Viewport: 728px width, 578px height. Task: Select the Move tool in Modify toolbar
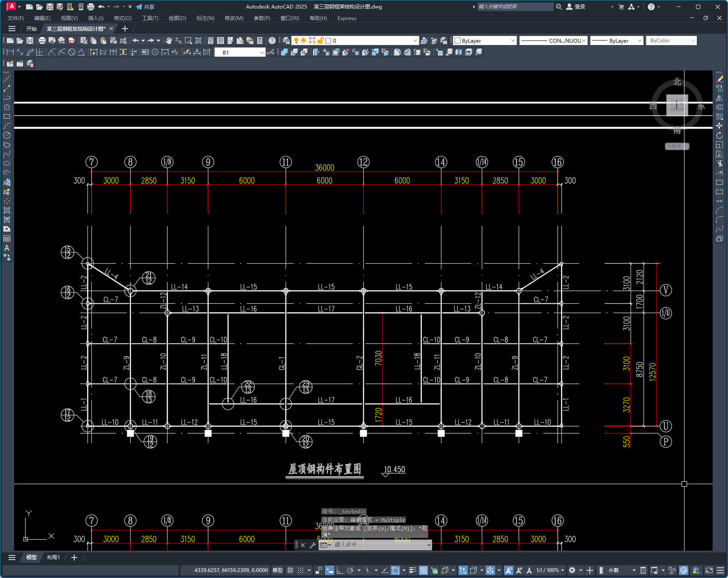point(719,126)
